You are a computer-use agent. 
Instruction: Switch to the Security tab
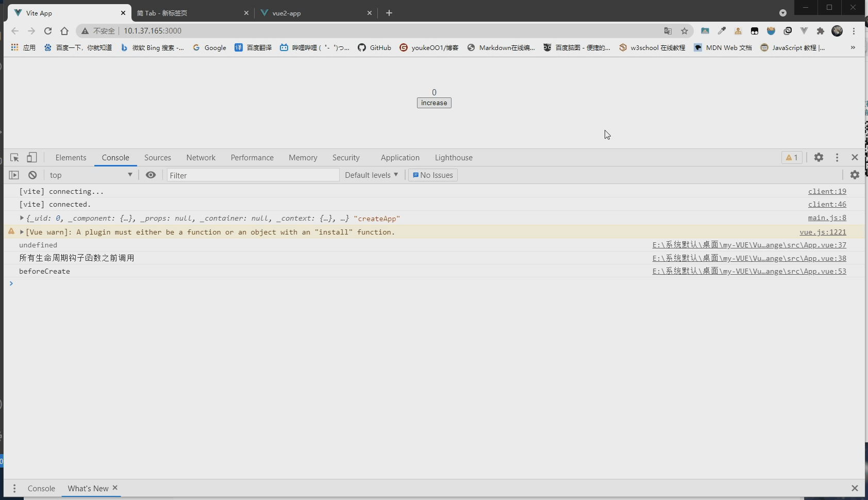click(346, 158)
